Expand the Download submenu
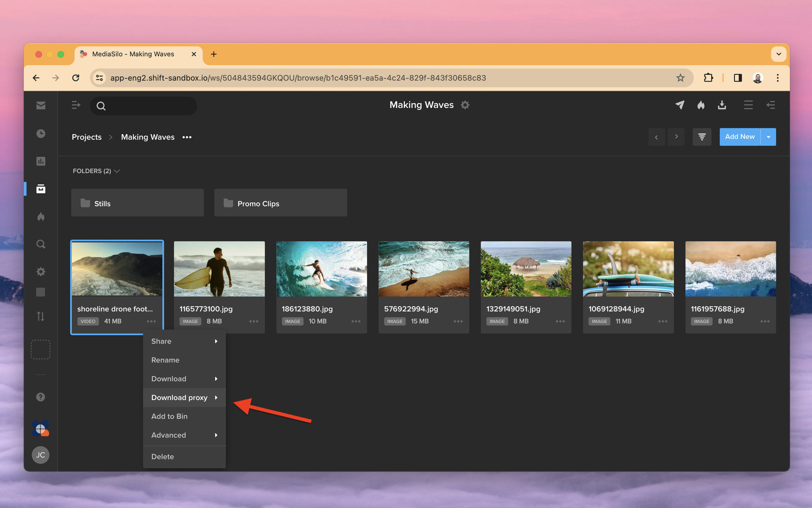The height and width of the screenshot is (508, 812). pyautogui.click(x=184, y=379)
